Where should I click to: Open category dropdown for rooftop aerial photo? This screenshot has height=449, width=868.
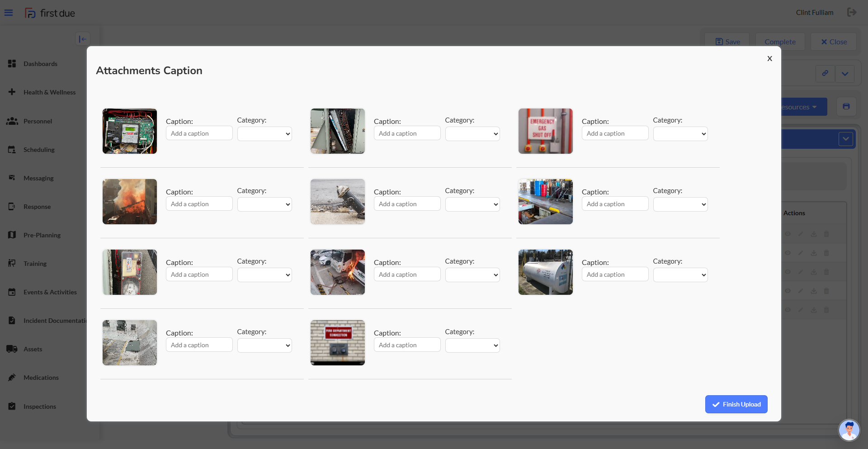coord(264,345)
